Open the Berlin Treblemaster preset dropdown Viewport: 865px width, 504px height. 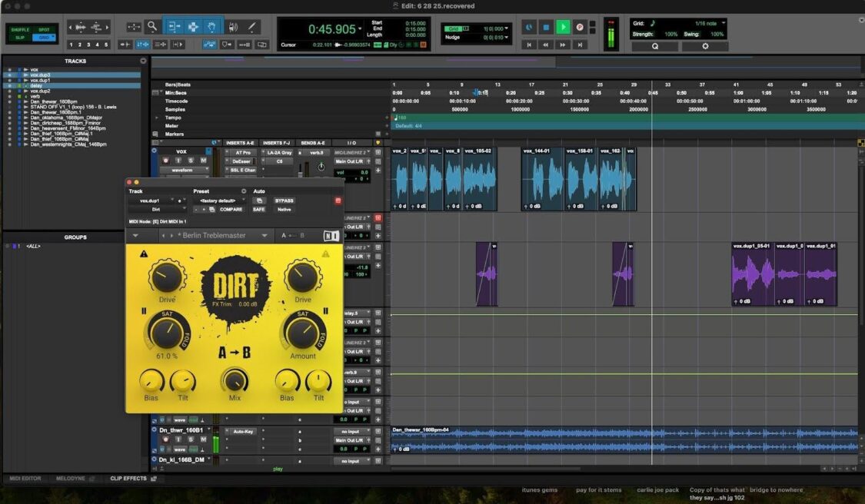(x=265, y=235)
